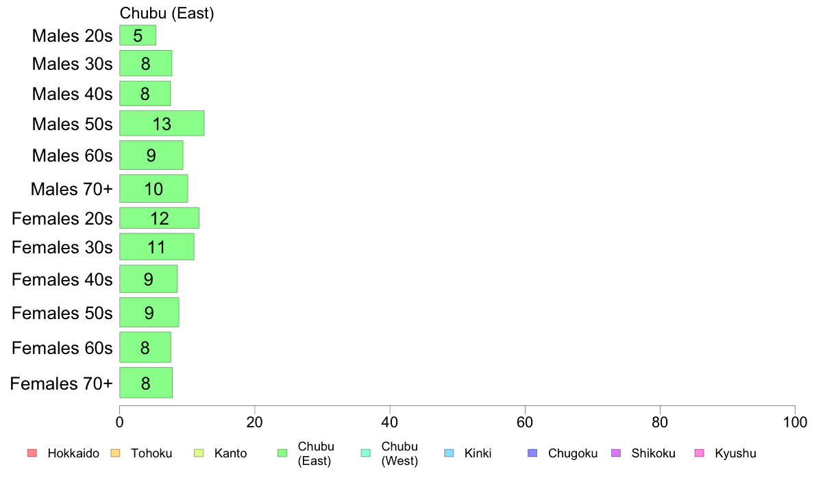Click the Kanto yellow-green legend swatch

[199, 453]
